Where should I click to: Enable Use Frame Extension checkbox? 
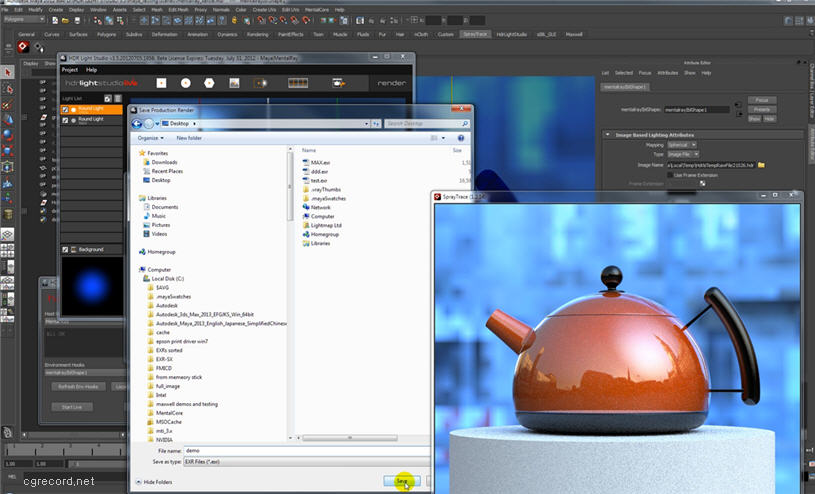pos(670,174)
